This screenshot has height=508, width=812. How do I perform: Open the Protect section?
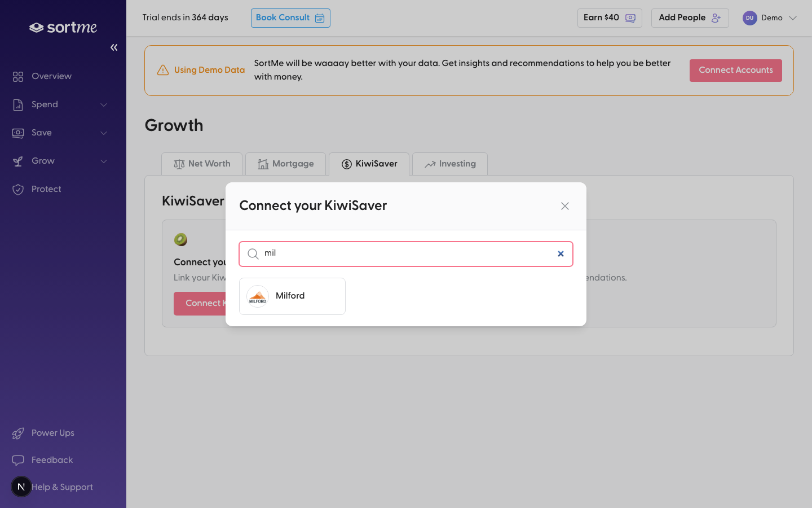click(x=46, y=189)
